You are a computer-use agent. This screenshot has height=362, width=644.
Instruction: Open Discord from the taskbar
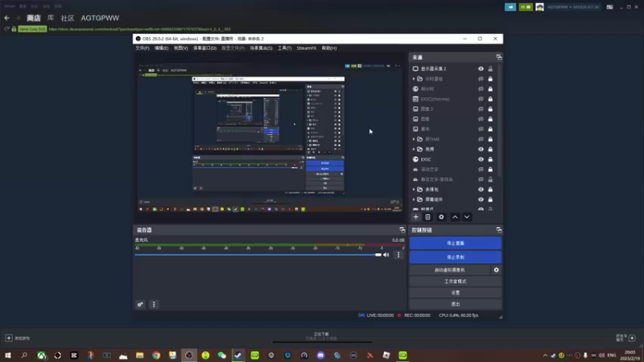coord(320,356)
